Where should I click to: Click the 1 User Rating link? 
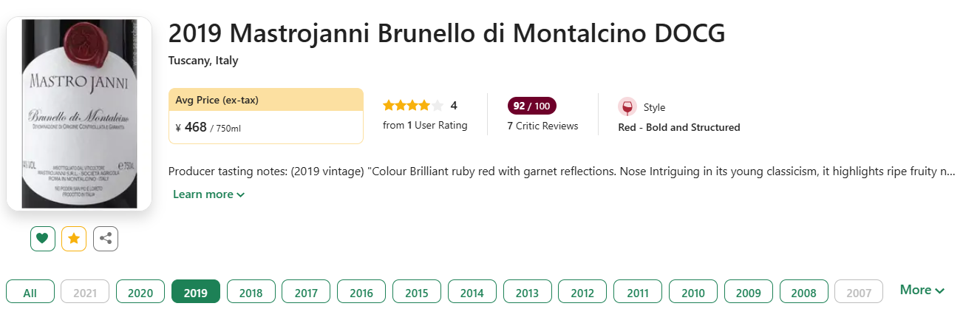tap(425, 126)
